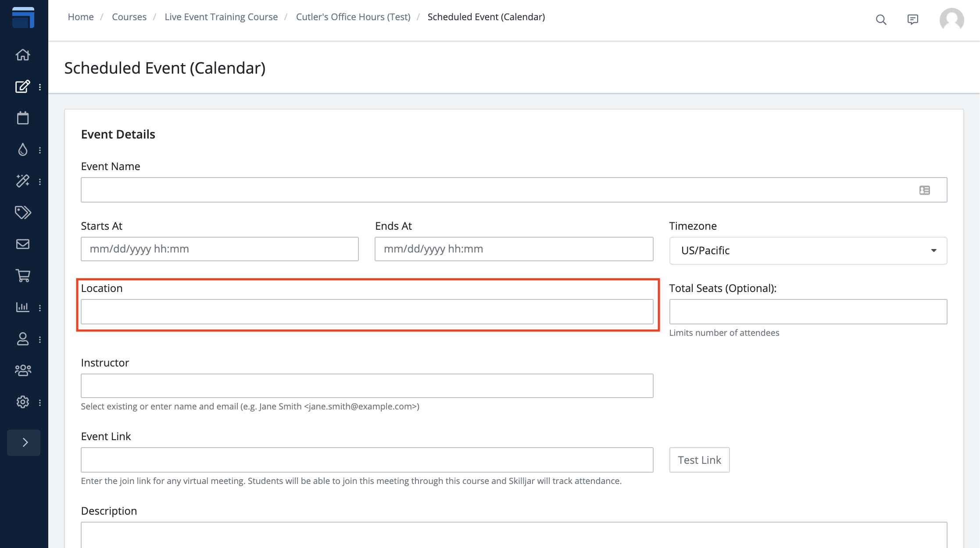Expand the droplet icon's three-dot submenu
980x548 pixels.
pos(40,150)
